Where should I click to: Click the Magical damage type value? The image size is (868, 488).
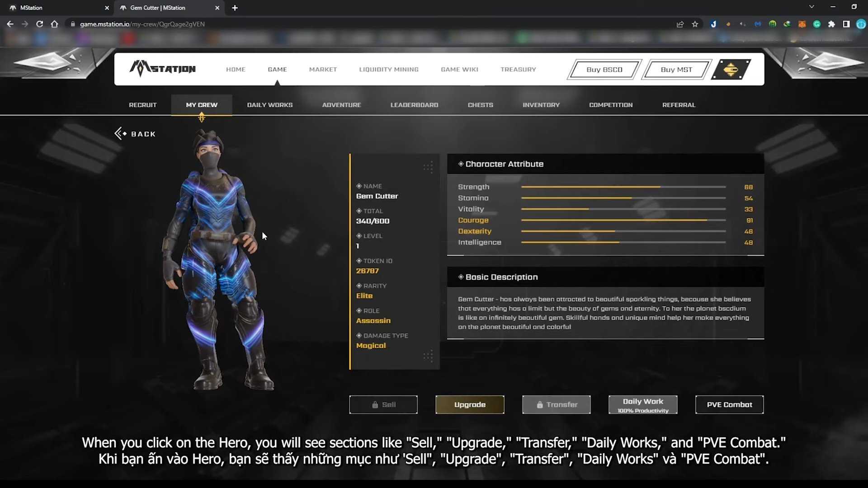point(371,345)
